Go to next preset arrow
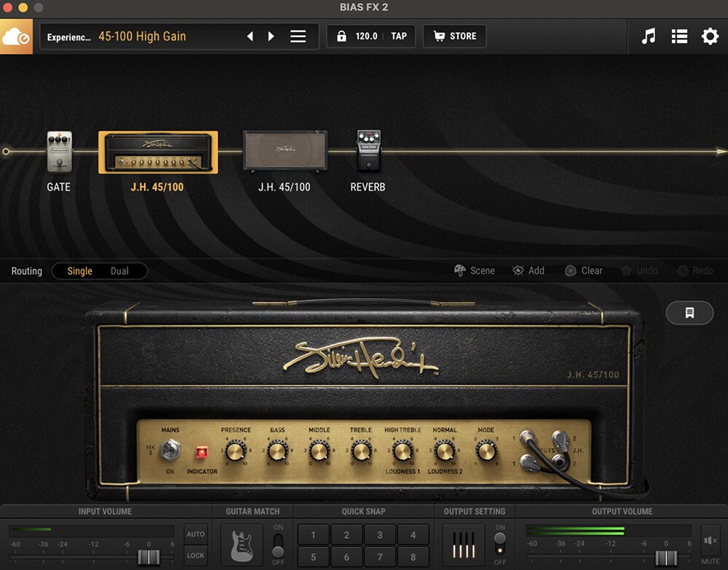Screen dimensions: 728x570 click(271, 36)
